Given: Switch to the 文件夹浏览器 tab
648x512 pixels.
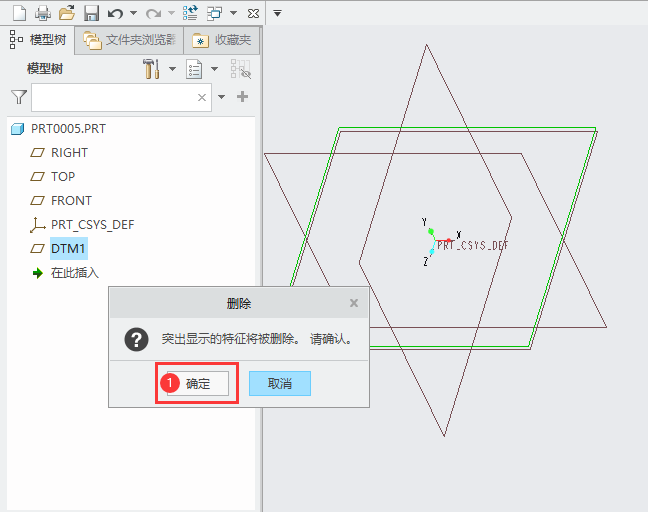Looking at the screenshot, I should click(x=129, y=40).
